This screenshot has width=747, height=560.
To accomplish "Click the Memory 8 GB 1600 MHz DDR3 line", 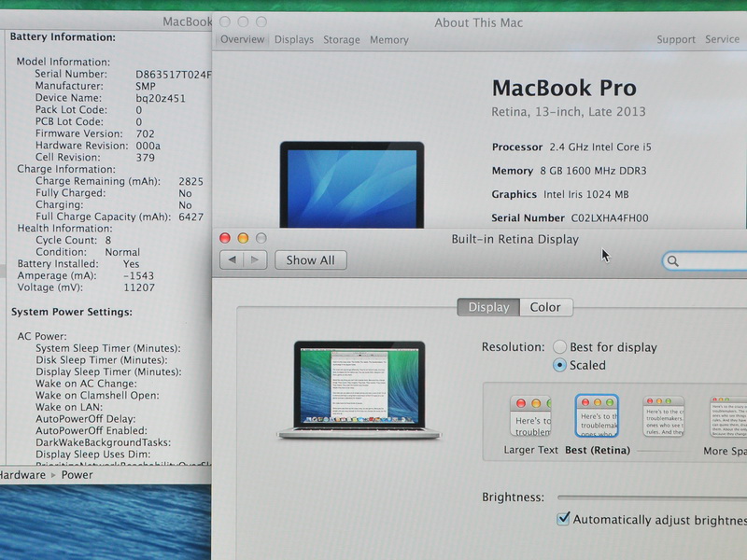I will coord(570,171).
